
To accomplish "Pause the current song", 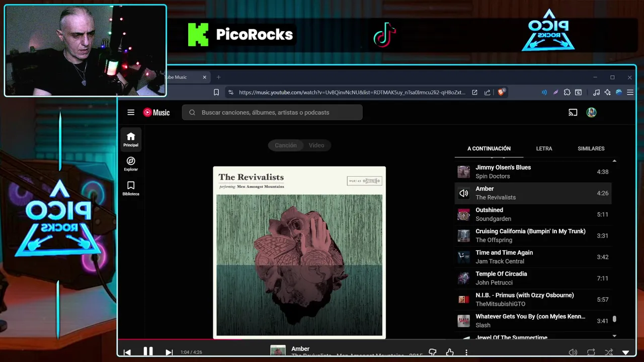I will [x=148, y=351].
